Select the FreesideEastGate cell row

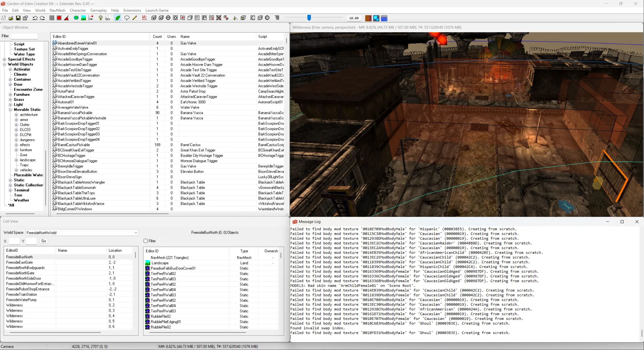point(68,262)
